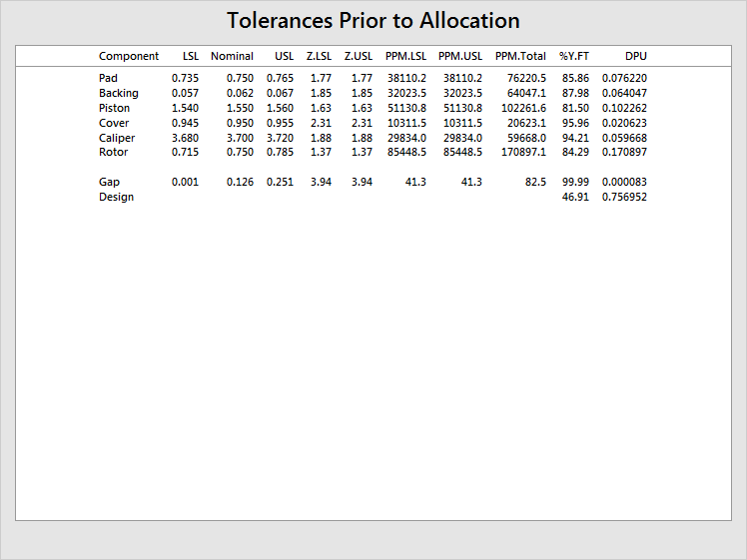Select Caliper PPM.Total value 59668.0
The image size is (747, 560).
pyautogui.click(x=526, y=138)
